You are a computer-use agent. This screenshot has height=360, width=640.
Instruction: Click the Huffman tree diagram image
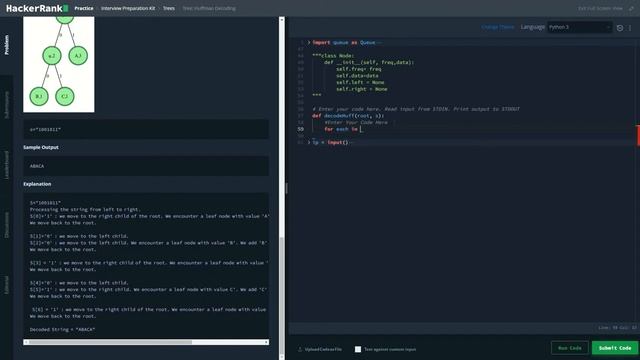tap(59, 64)
